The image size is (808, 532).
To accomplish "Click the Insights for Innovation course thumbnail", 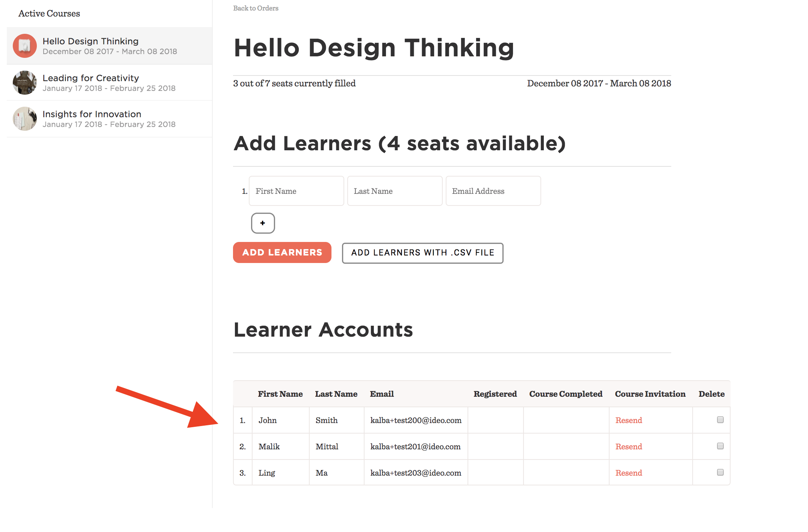I will [x=25, y=119].
